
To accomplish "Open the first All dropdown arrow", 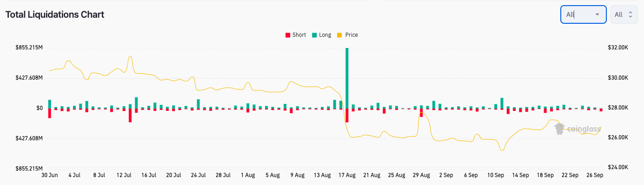I will (597, 14).
